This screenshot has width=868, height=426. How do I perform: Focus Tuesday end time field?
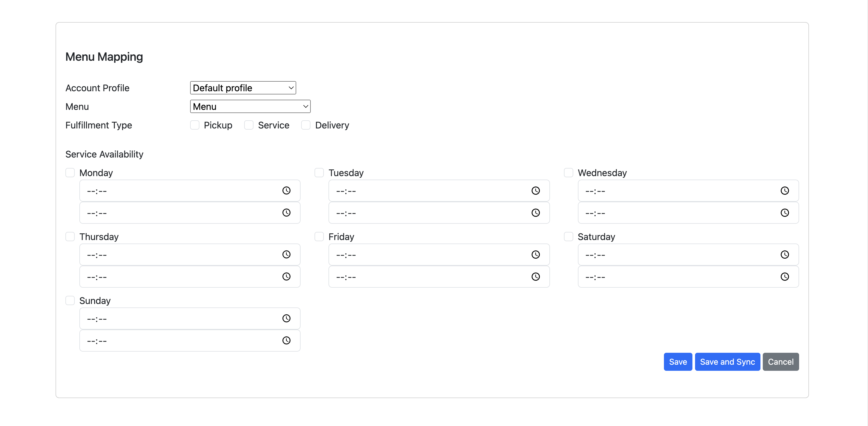coord(439,212)
